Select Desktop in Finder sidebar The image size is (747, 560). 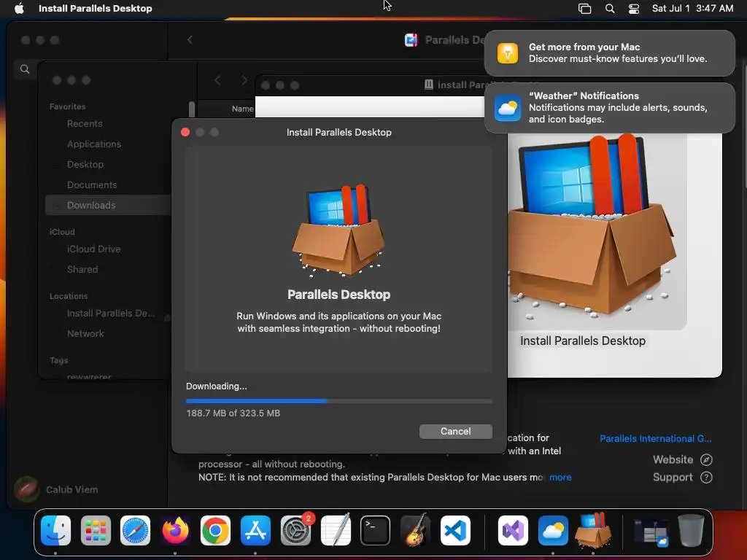[x=85, y=165]
